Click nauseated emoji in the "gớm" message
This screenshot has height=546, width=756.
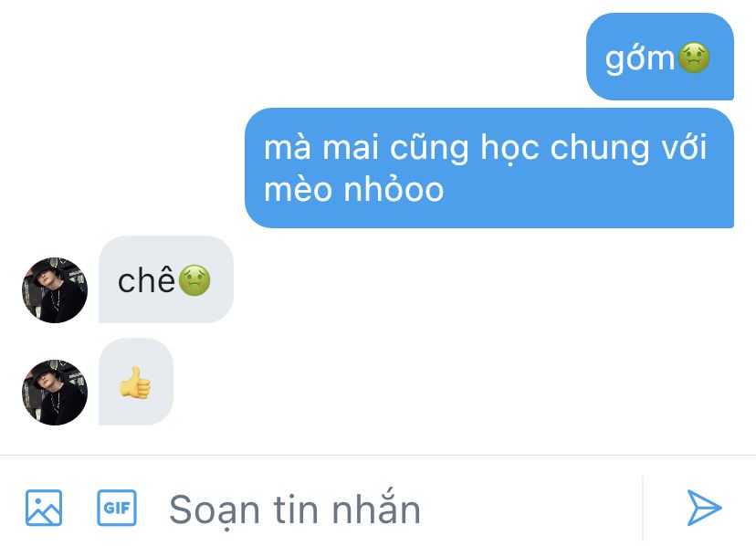(x=694, y=58)
